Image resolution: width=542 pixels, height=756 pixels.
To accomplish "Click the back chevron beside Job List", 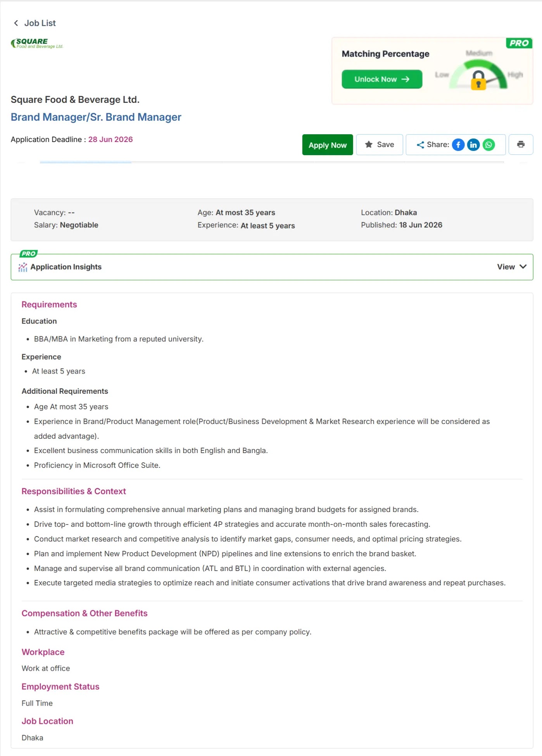I will pos(16,23).
